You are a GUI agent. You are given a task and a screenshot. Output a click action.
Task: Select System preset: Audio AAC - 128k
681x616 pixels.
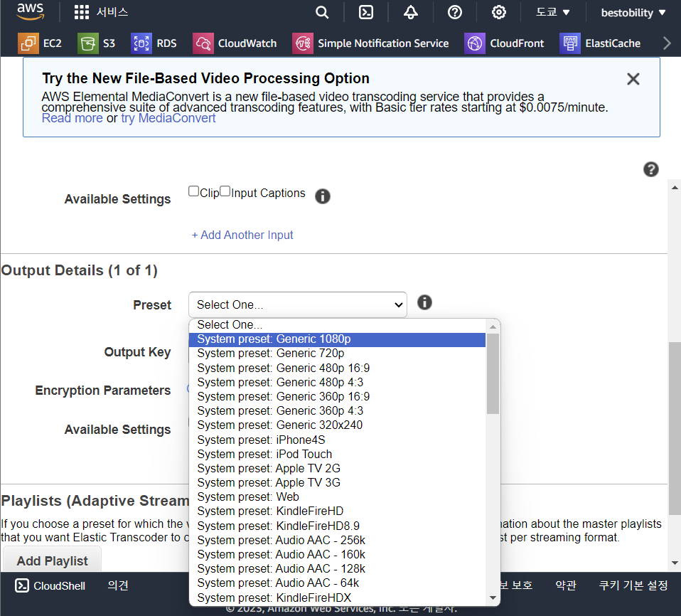(x=337, y=568)
